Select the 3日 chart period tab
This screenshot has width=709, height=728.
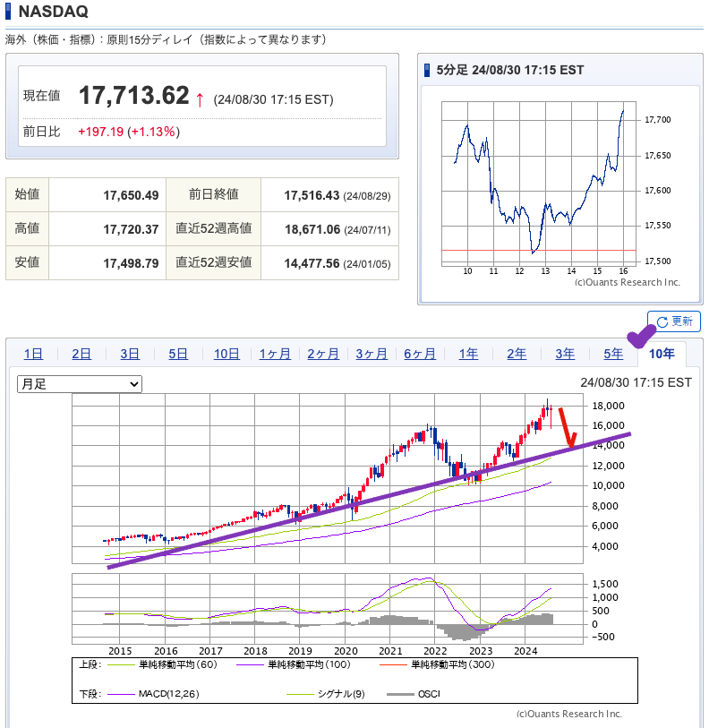130,354
